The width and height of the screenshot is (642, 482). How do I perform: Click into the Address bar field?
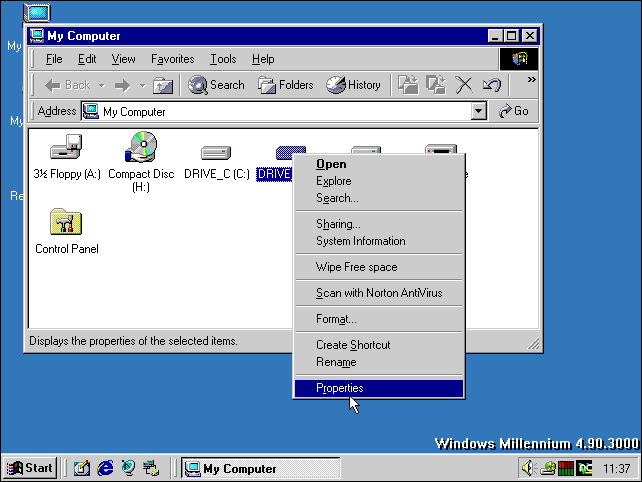tap(276, 111)
